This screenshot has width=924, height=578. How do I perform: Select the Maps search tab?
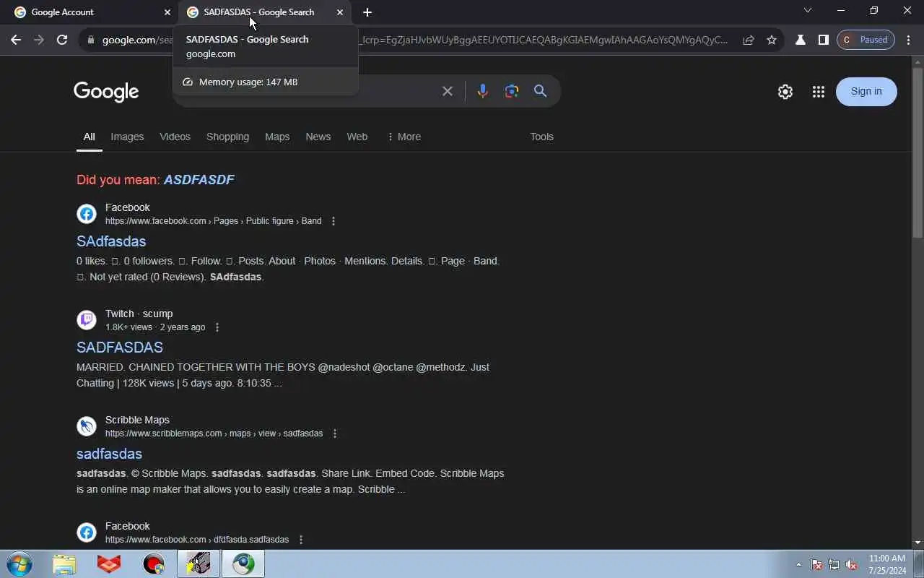point(277,137)
